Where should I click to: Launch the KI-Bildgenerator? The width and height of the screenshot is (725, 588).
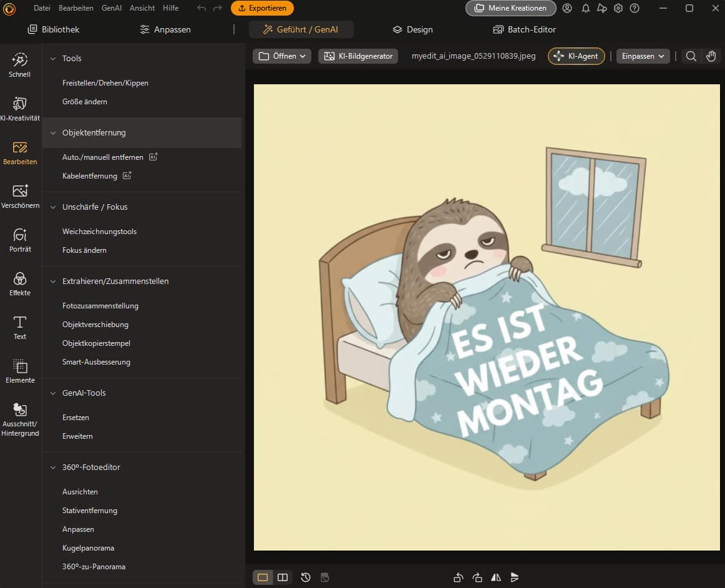358,56
